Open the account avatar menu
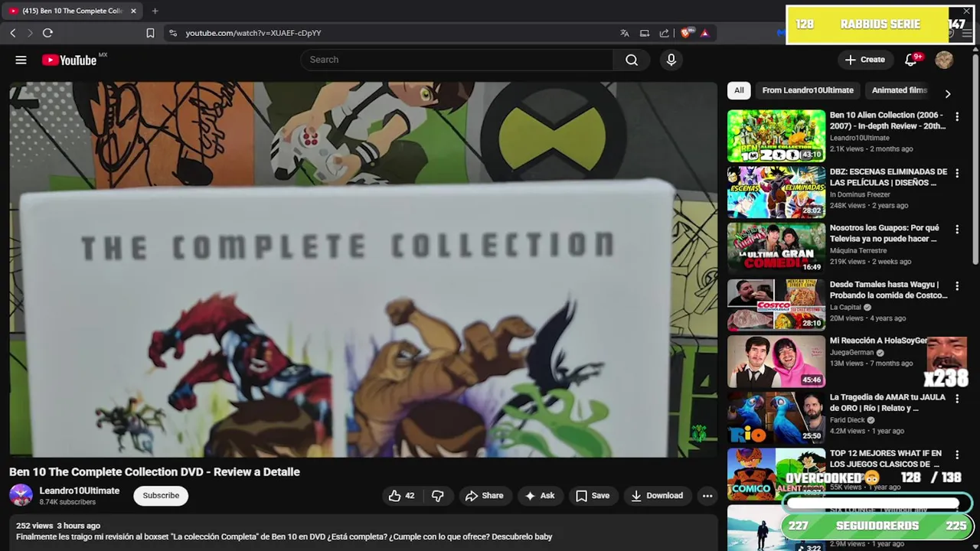This screenshot has width=980, height=551. pyautogui.click(x=944, y=60)
